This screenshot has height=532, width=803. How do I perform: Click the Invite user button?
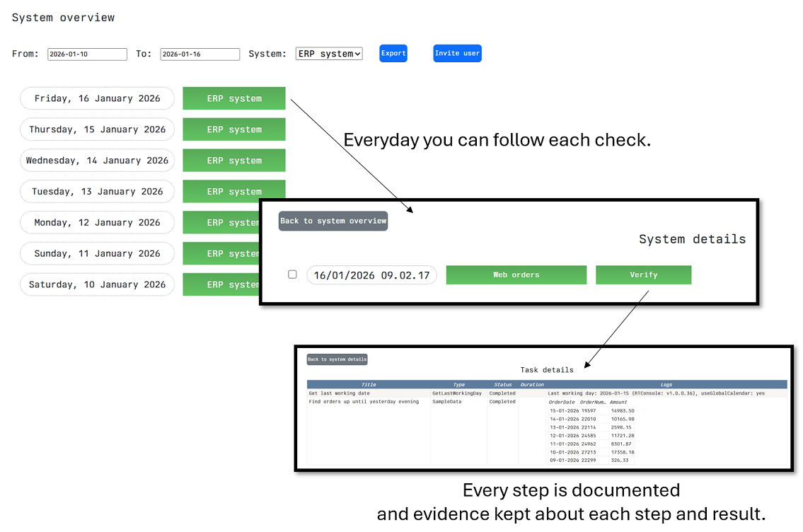457,54
